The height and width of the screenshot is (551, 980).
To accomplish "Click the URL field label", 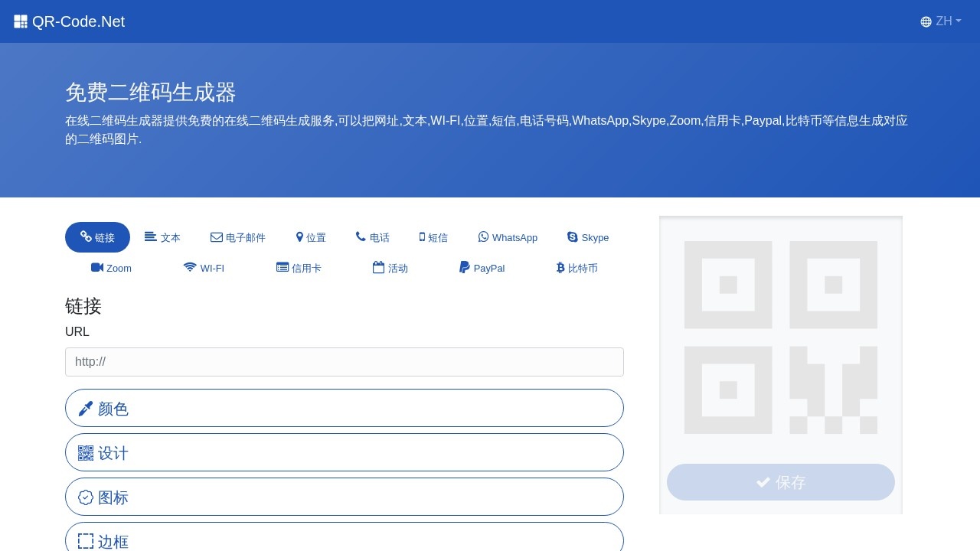I will tap(77, 331).
